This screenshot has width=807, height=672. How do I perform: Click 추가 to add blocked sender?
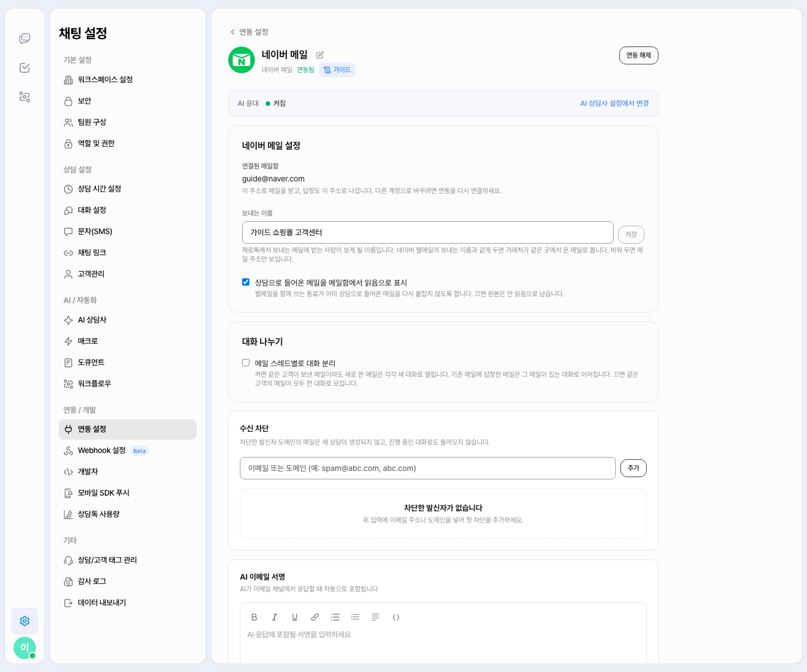[x=633, y=468]
